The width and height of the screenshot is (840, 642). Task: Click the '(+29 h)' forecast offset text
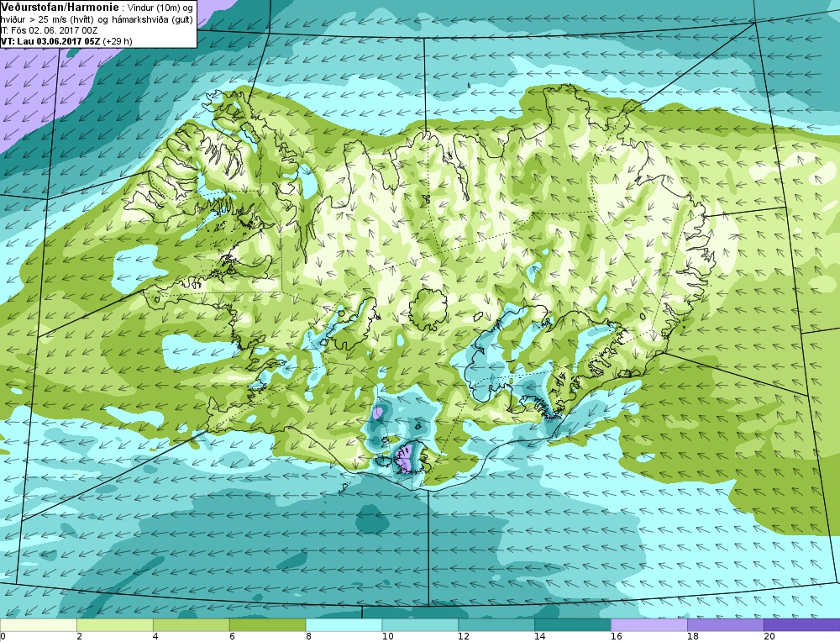[118, 41]
